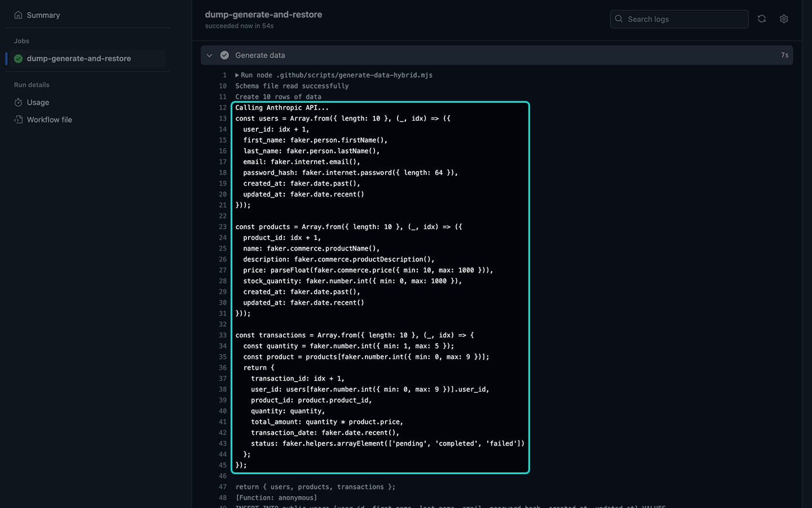Image resolution: width=812 pixels, height=508 pixels.
Task: Click line number 12 in the log
Action: 222,107
